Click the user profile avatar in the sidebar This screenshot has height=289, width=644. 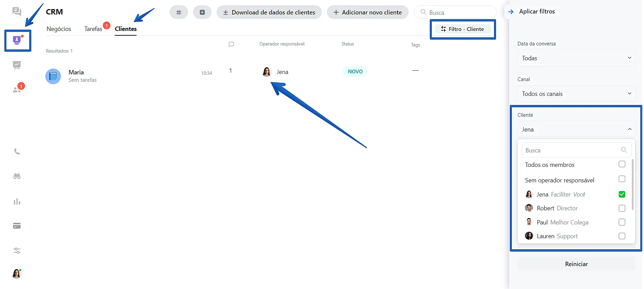[17, 274]
